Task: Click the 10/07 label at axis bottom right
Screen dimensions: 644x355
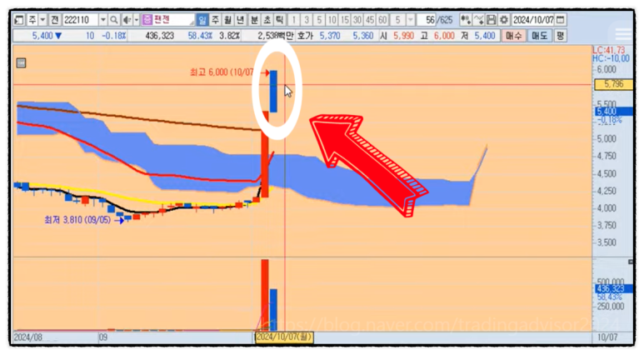Action: click(607, 337)
